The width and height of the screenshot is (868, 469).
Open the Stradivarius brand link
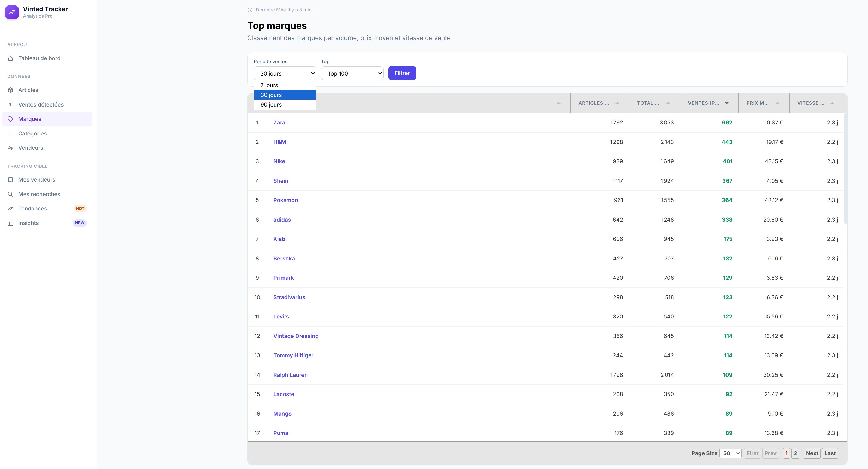tap(289, 297)
